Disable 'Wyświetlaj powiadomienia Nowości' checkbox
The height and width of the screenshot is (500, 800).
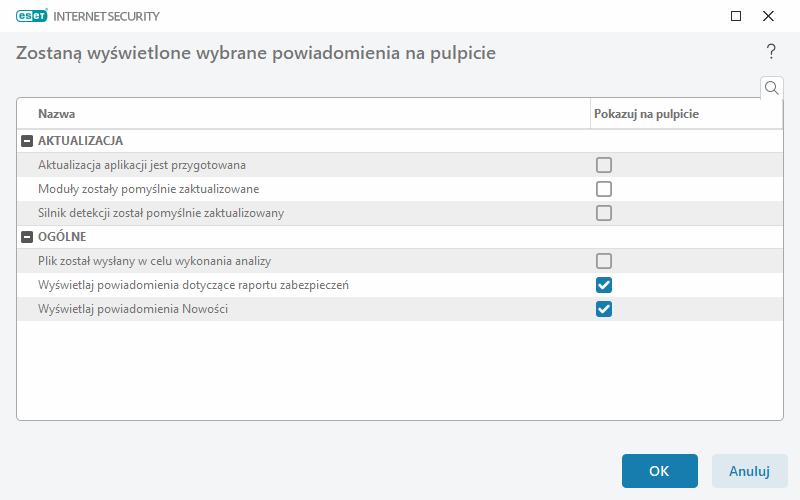pos(604,309)
